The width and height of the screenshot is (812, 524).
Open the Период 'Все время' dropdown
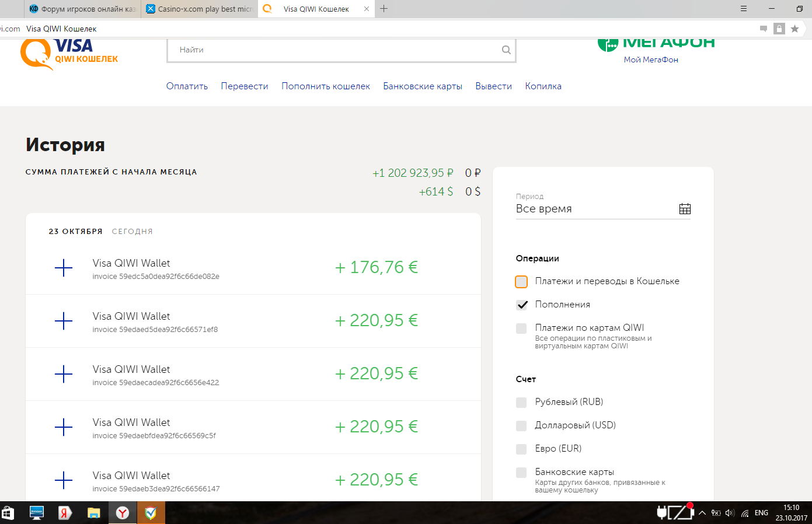603,209
